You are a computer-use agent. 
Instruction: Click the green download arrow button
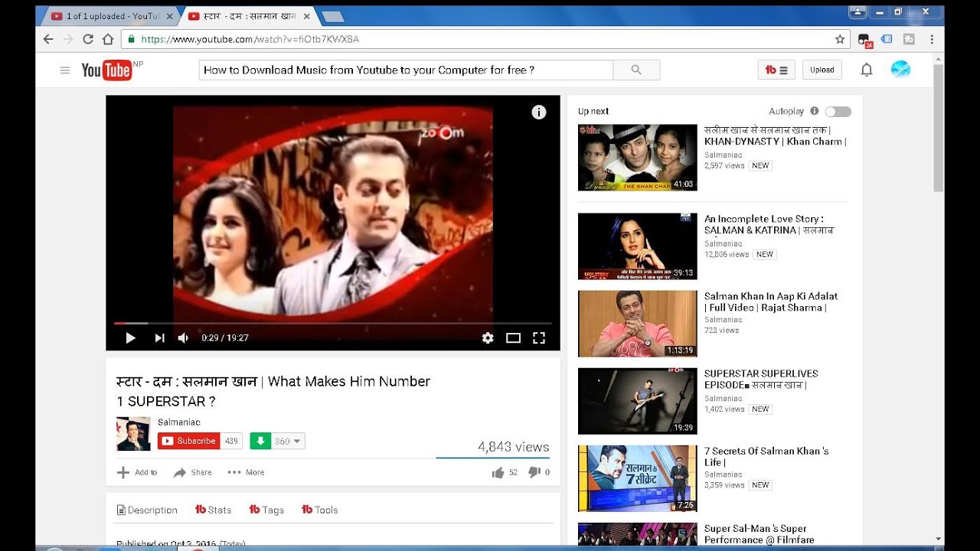260,441
